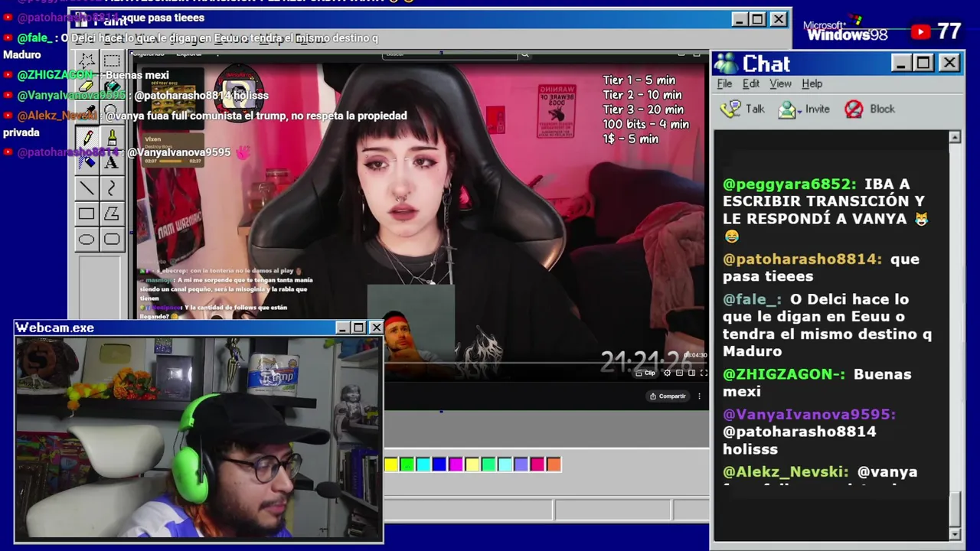The height and width of the screenshot is (551, 980).
Task: Select the Curve tool in Paint
Action: click(x=112, y=188)
